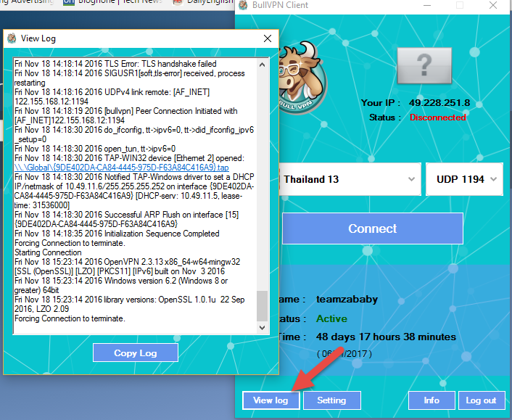
Task: Click the username teamzababy
Action: (347, 299)
